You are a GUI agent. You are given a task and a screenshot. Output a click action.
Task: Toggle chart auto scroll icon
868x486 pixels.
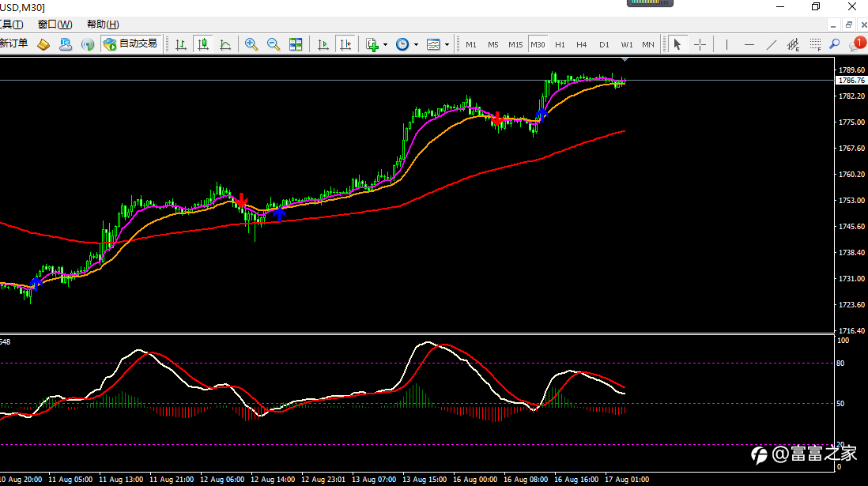click(x=323, y=44)
